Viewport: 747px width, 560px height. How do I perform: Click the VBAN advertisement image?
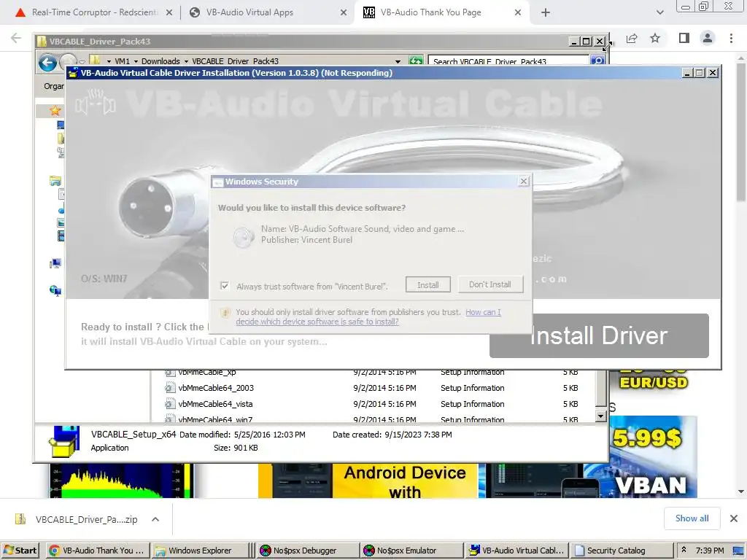coord(653,457)
